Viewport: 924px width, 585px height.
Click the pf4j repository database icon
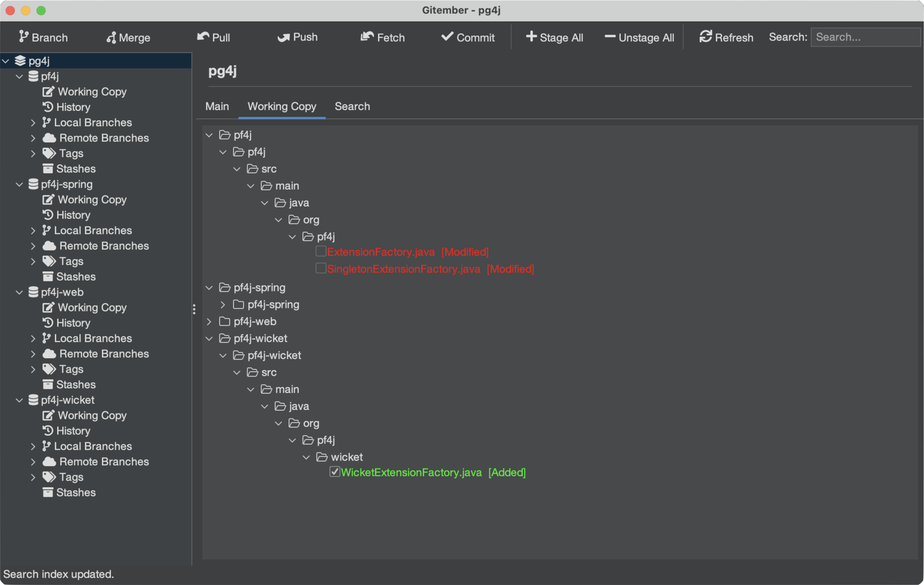34,76
